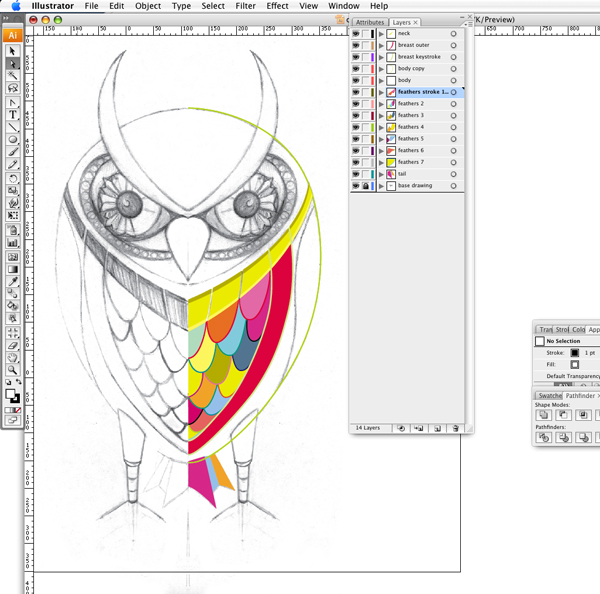Screen dimensions: 600x594
Task: Select the Eraser tool
Action: click(x=13, y=346)
